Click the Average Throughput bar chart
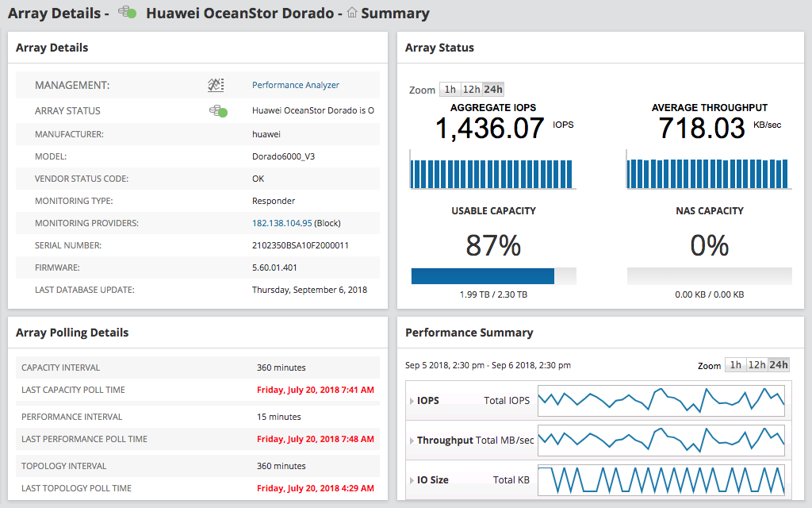Viewport: 812px width, 508px height. [708, 170]
